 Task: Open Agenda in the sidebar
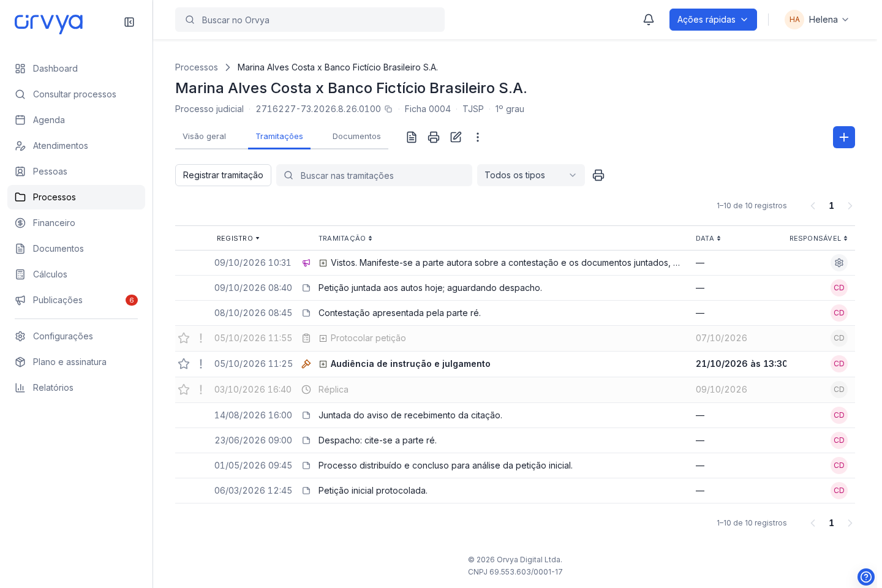point(76,120)
